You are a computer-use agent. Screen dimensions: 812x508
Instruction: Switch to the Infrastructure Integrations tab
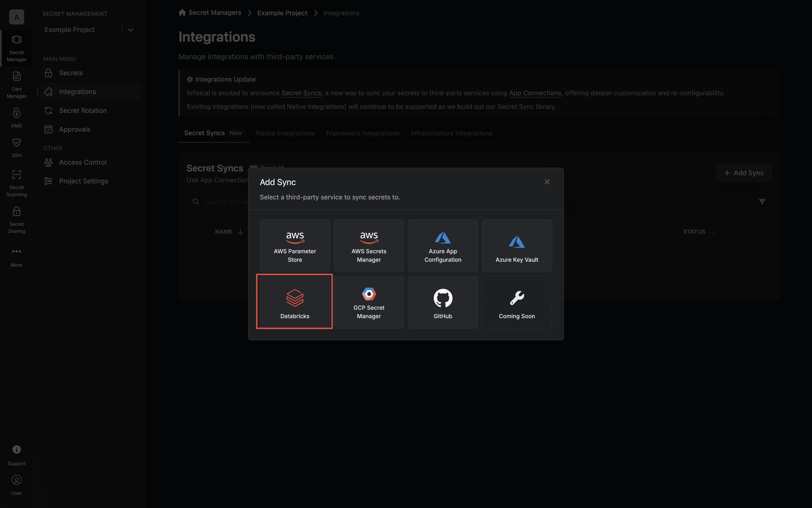[x=451, y=133]
